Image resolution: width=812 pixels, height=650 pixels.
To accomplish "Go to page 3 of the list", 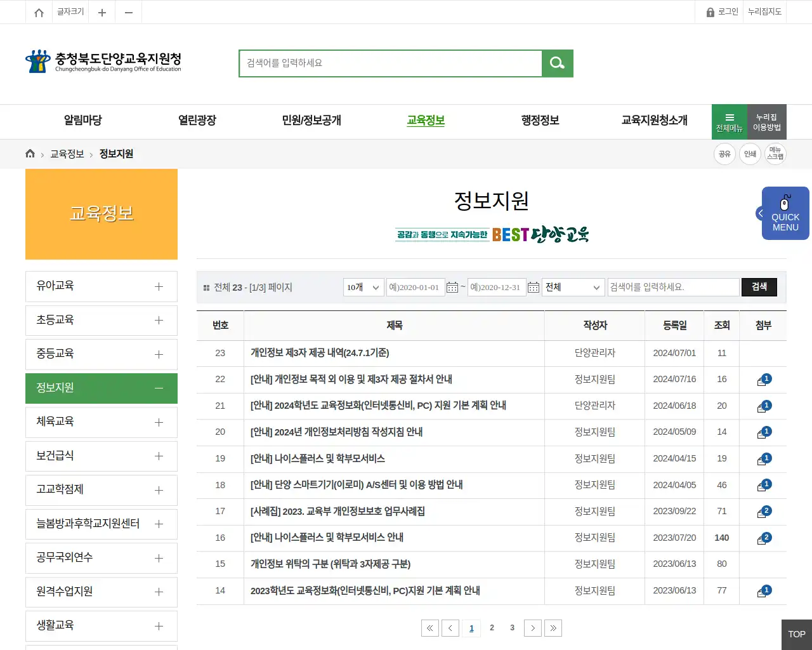I will (x=512, y=628).
